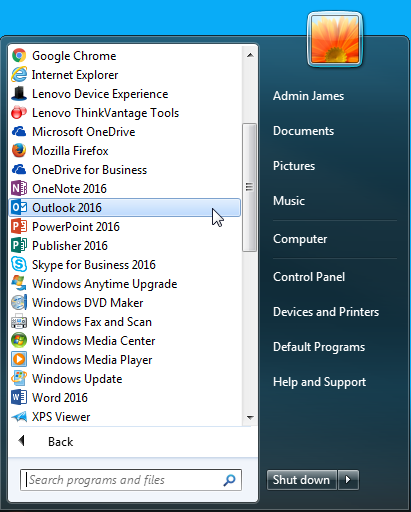This screenshot has height=512, width=411.
Task: Click the Word 2016 icon
Action: pos(19,397)
